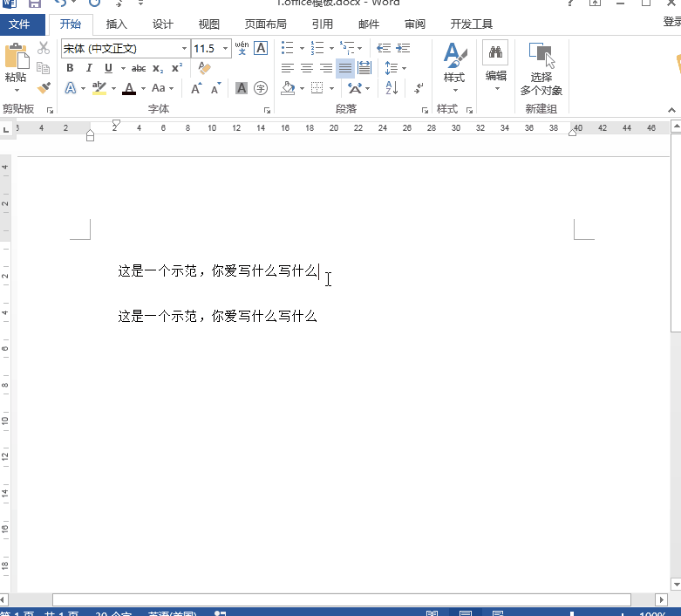This screenshot has height=616, width=681.
Task: Click the sort A-Z icon
Action: pyautogui.click(x=392, y=88)
